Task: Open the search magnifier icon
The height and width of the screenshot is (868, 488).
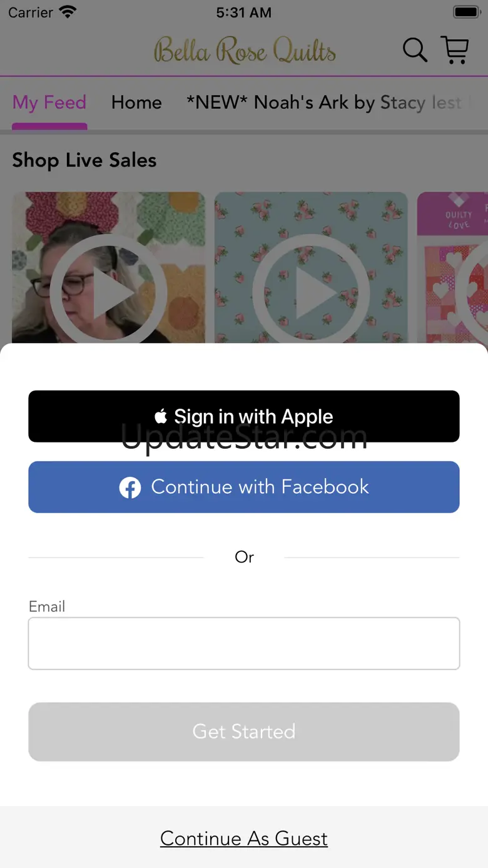Action: [415, 50]
